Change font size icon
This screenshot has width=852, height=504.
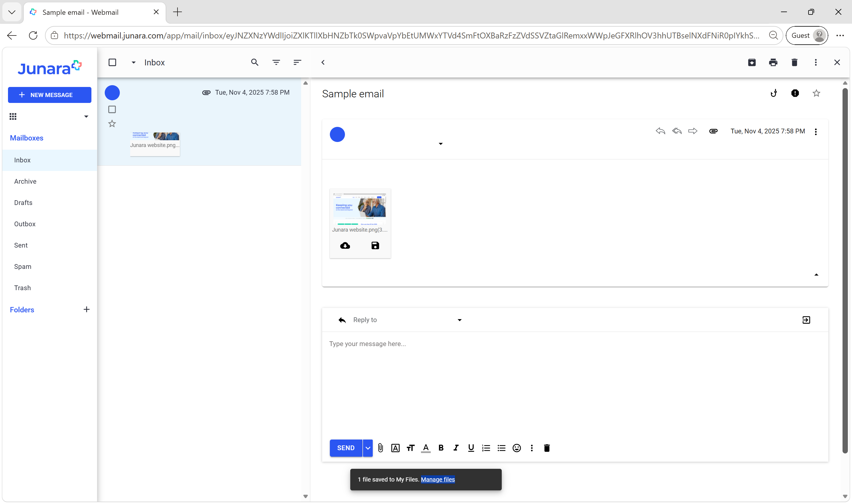click(x=411, y=448)
